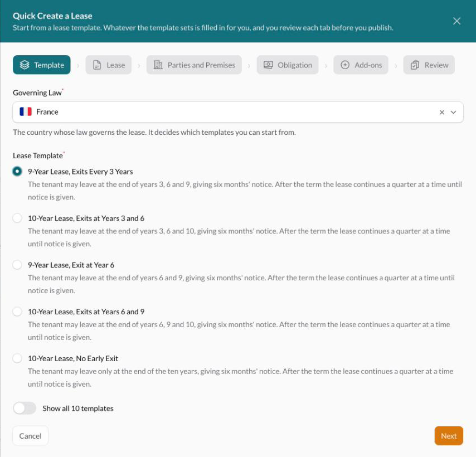This screenshot has height=457, width=476.
Task: Toggle Show all 10 templates switch
Action: point(25,408)
